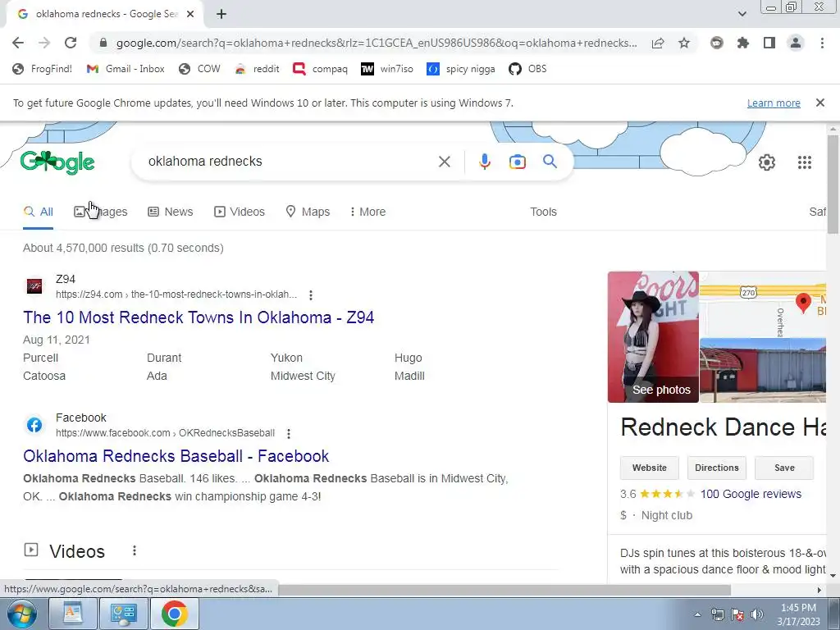Screen dimensions: 840x630
Task: Switch to the Maps tab
Action: [308, 212]
